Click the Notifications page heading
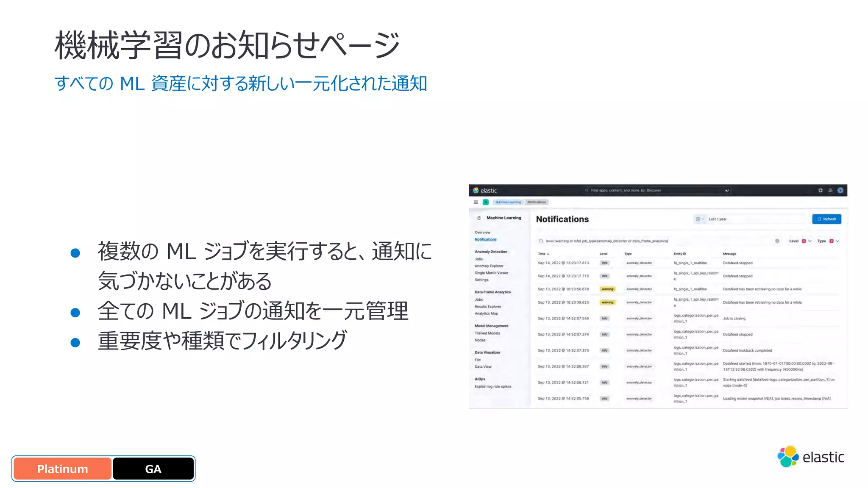868x488 pixels. point(562,219)
